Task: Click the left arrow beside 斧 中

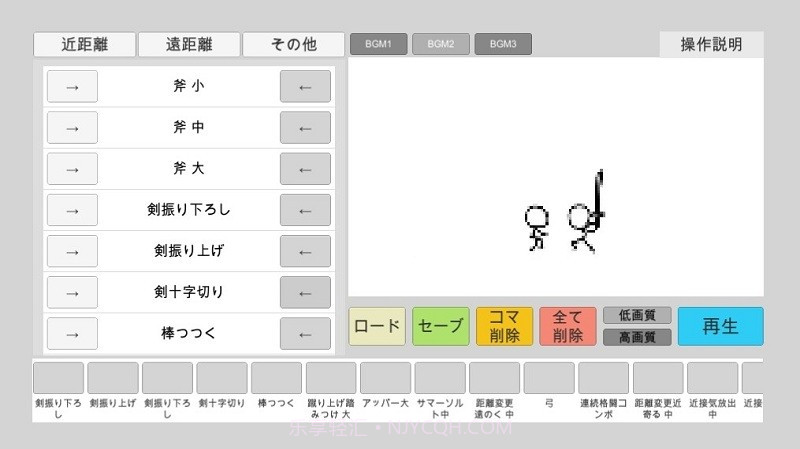Action: [305, 128]
